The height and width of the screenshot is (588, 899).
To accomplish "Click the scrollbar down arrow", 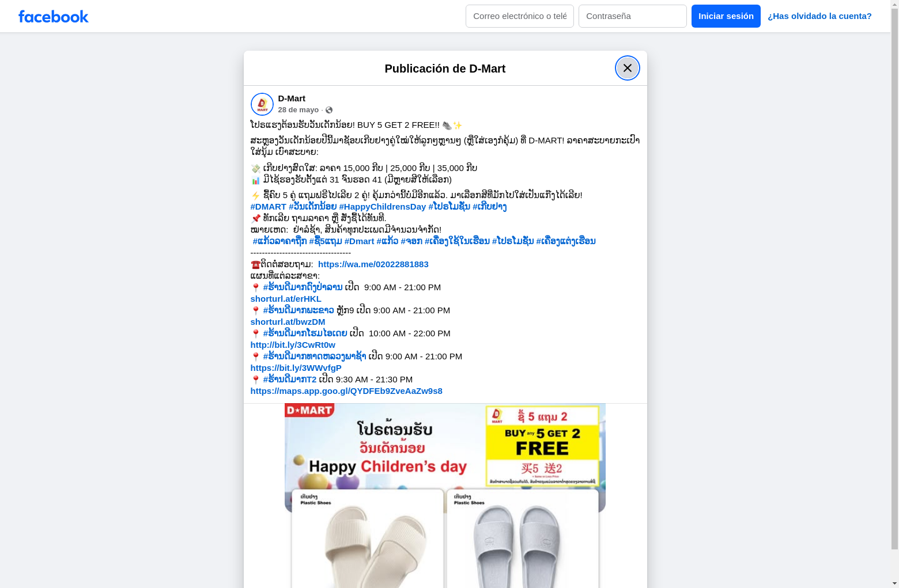I will tap(895, 583).
